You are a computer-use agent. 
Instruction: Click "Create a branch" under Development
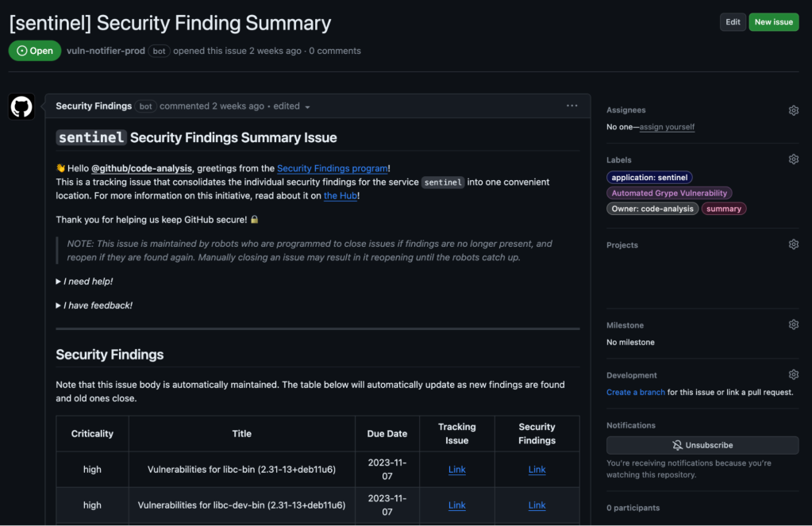[635, 391]
